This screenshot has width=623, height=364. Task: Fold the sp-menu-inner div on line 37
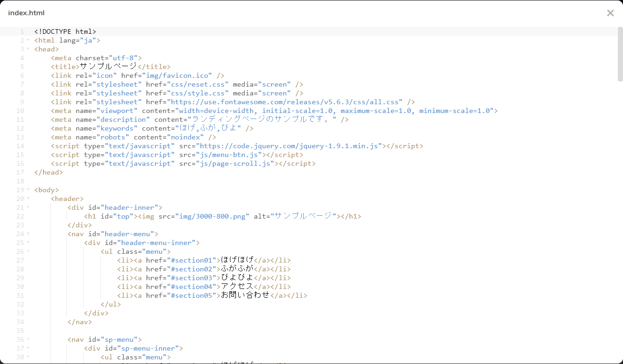(28, 348)
